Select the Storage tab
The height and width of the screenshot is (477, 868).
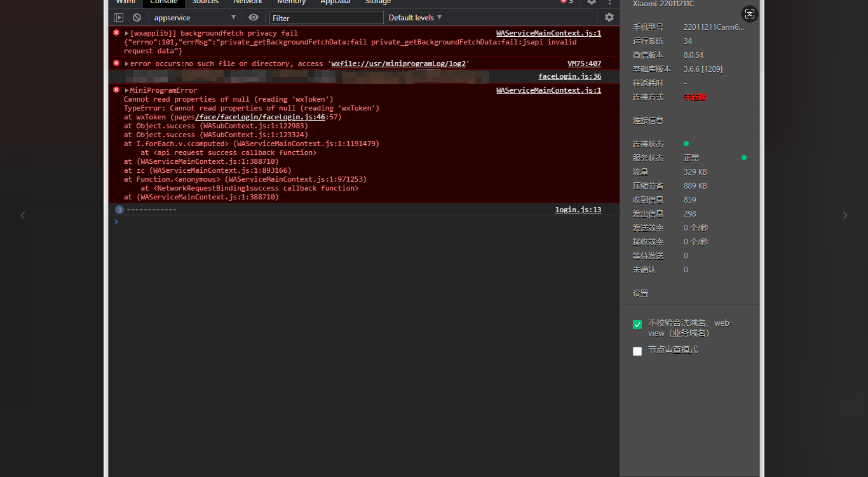point(378,2)
